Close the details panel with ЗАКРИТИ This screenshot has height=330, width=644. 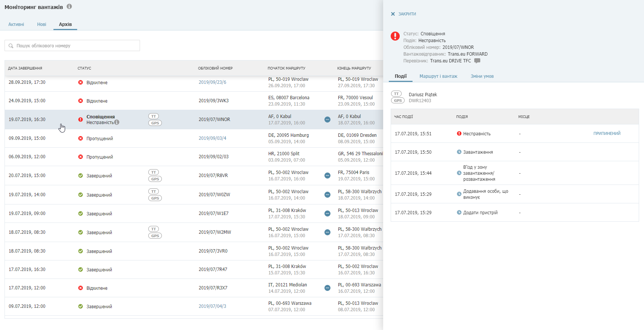pyautogui.click(x=403, y=14)
